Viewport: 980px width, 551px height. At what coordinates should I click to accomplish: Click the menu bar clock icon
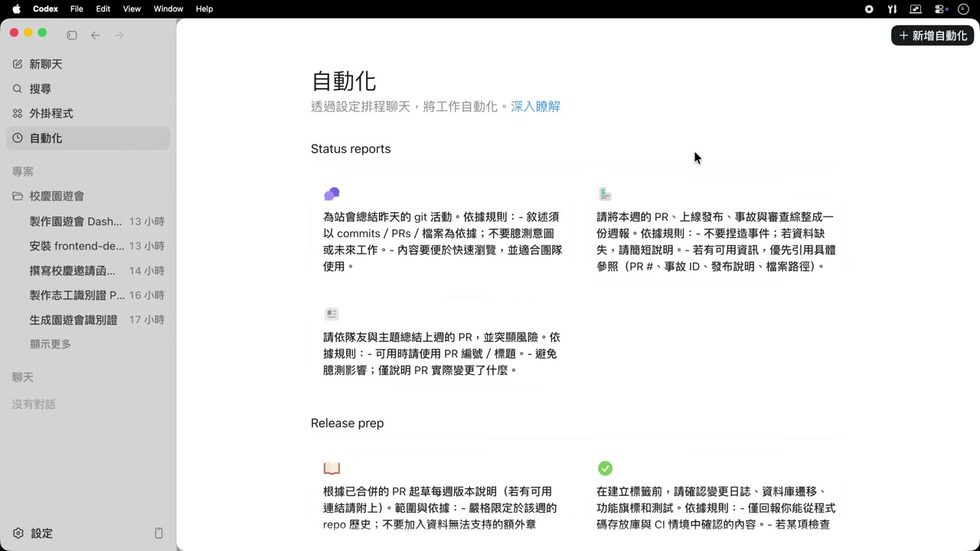click(963, 9)
